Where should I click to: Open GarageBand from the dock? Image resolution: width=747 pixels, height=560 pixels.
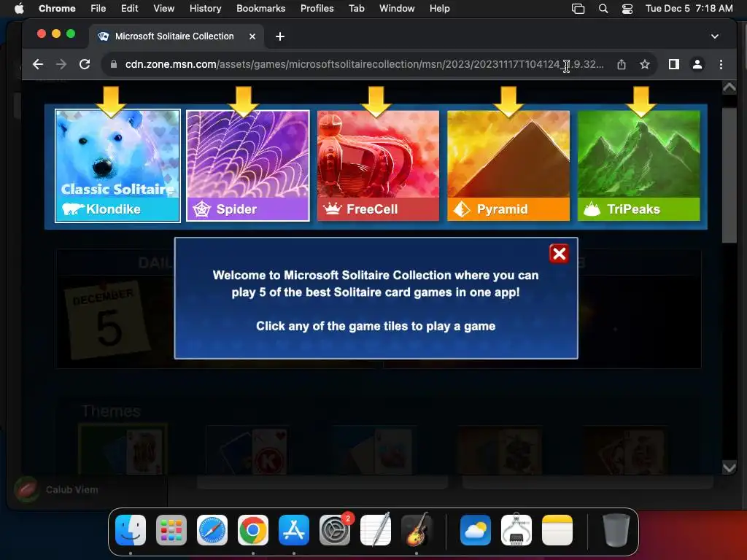[x=417, y=530]
